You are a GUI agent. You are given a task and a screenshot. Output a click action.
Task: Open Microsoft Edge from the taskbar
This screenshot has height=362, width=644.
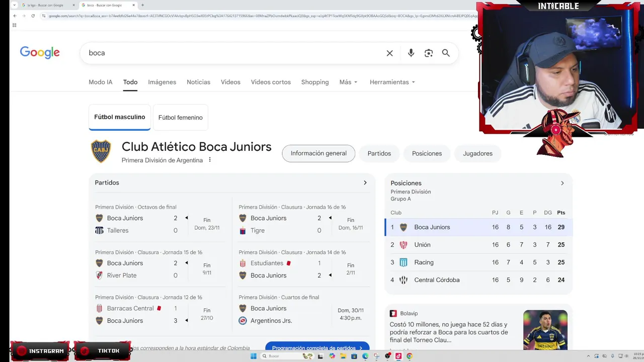365,356
